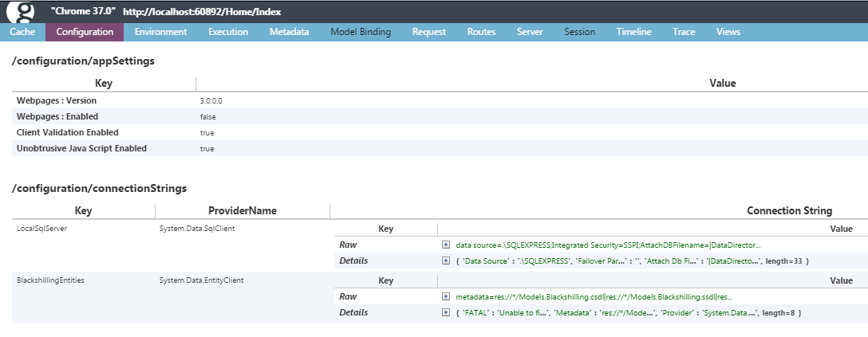Screen dimensions: 868x337
Task: Click the false value for Webpages Enabled
Action: (207, 117)
